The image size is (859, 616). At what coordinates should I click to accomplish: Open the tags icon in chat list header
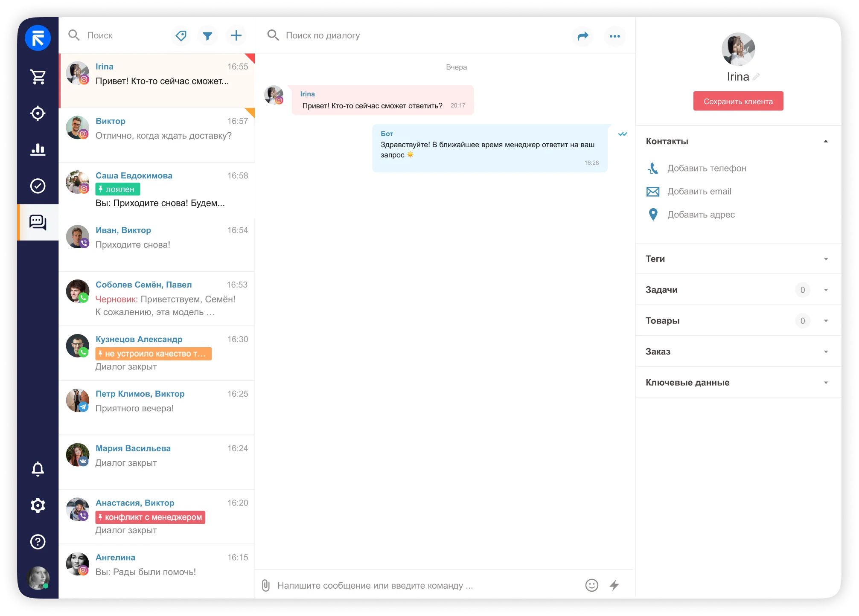181,36
